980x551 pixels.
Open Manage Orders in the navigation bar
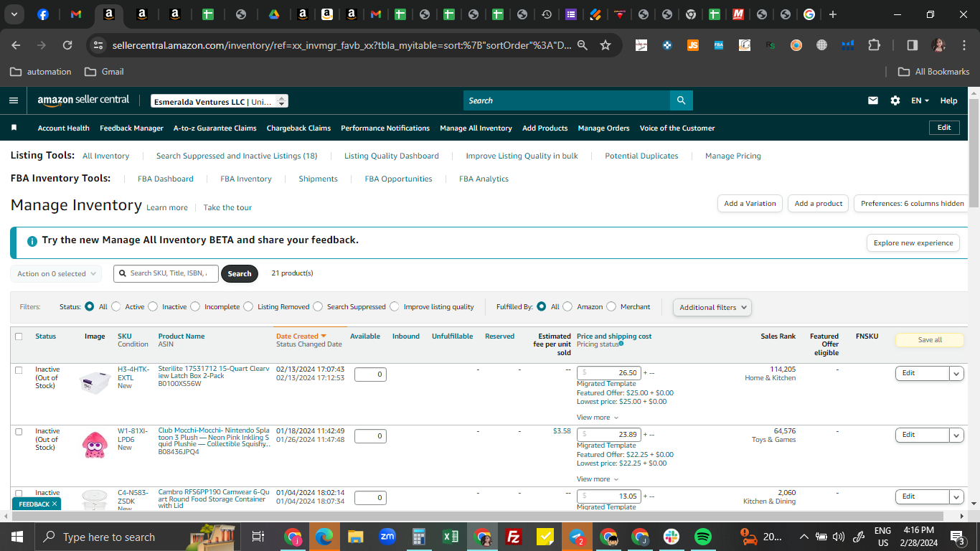pyautogui.click(x=603, y=128)
